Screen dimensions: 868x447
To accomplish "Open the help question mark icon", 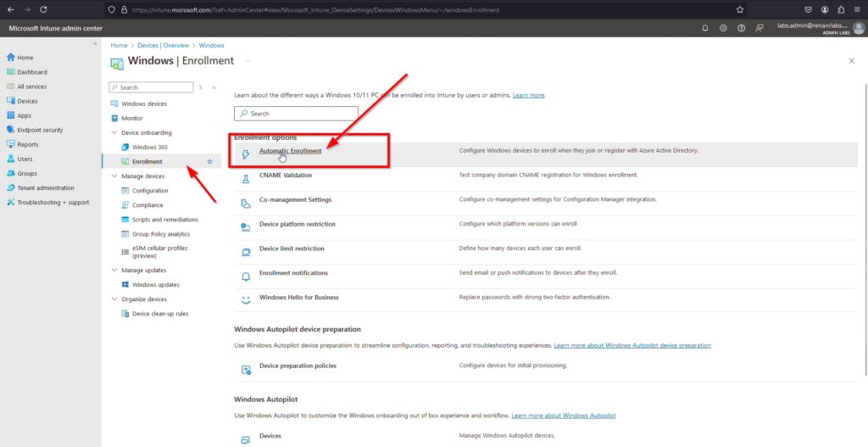I will [x=741, y=28].
